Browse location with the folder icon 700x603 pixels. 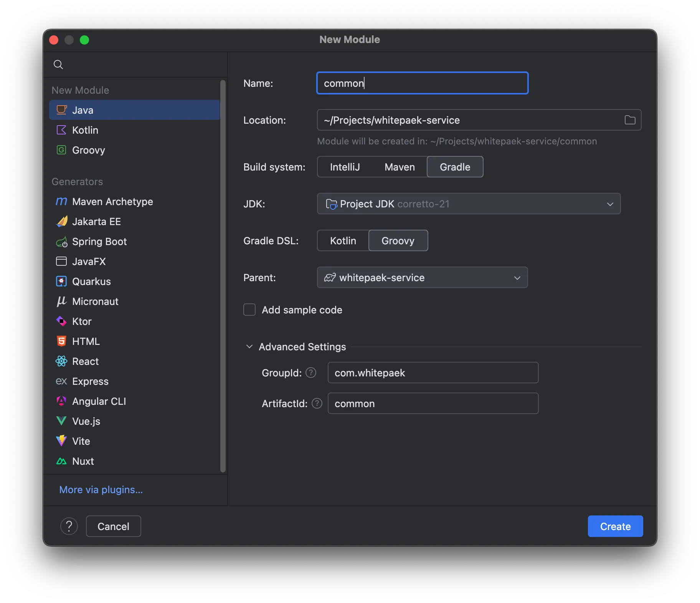(x=630, y=120)
